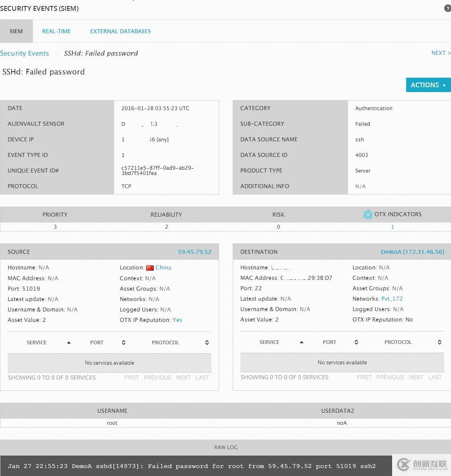Sort destination services by Port column
Screen dimensions: 451x476
(x=356, y=342)
